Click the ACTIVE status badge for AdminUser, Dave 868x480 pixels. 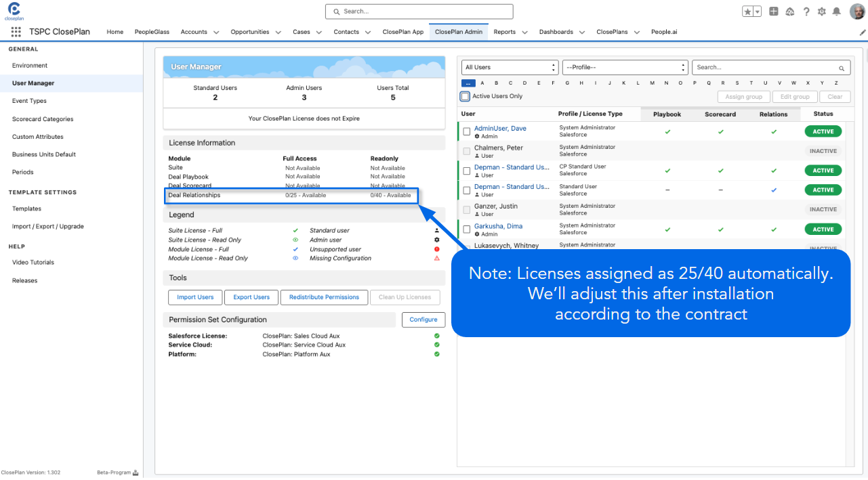823,131
